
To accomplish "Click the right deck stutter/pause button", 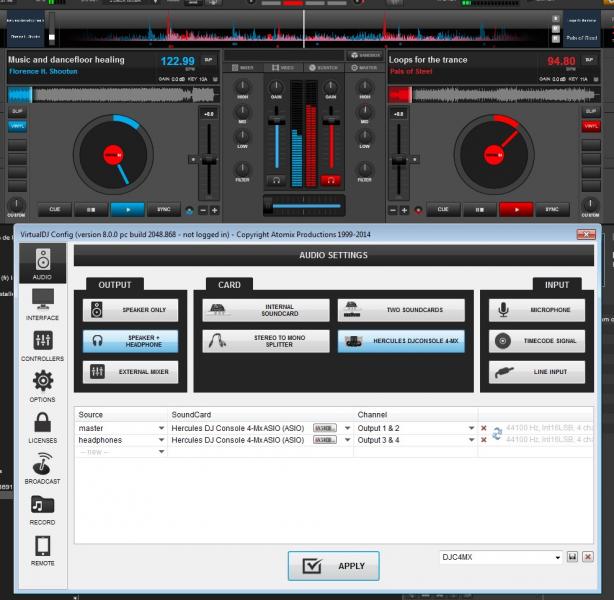I will click(x=480, y=210).
